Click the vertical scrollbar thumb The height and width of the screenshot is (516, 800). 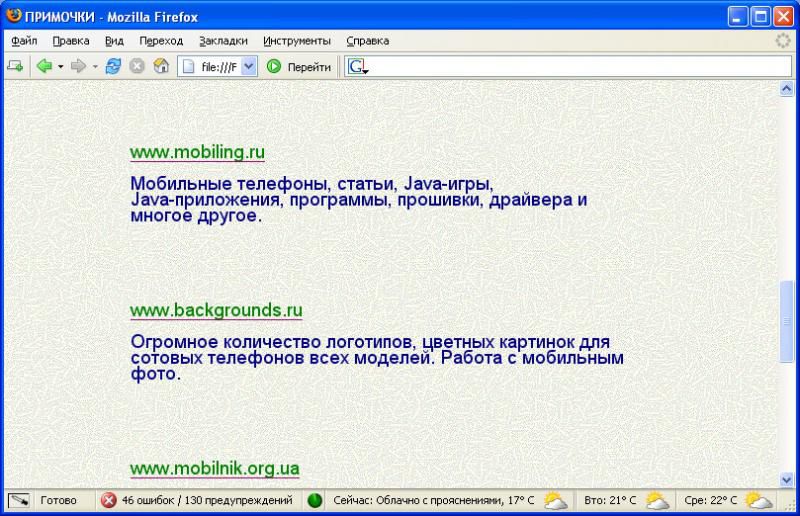[x=786, y=322]
